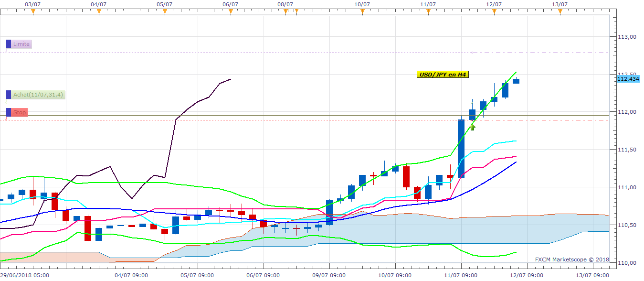Grab the blue handle beside Limite
Screen dimensions: 644x281
9,44
